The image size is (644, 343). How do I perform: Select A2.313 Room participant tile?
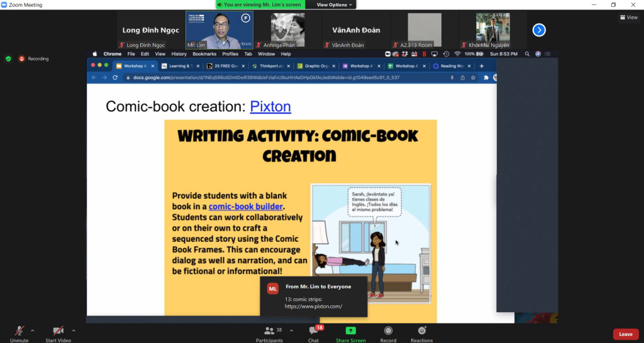pos(425,30)
